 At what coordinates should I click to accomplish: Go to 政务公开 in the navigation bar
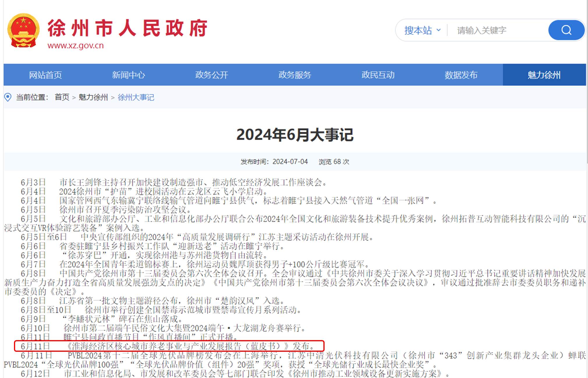(x=212, y=75)
